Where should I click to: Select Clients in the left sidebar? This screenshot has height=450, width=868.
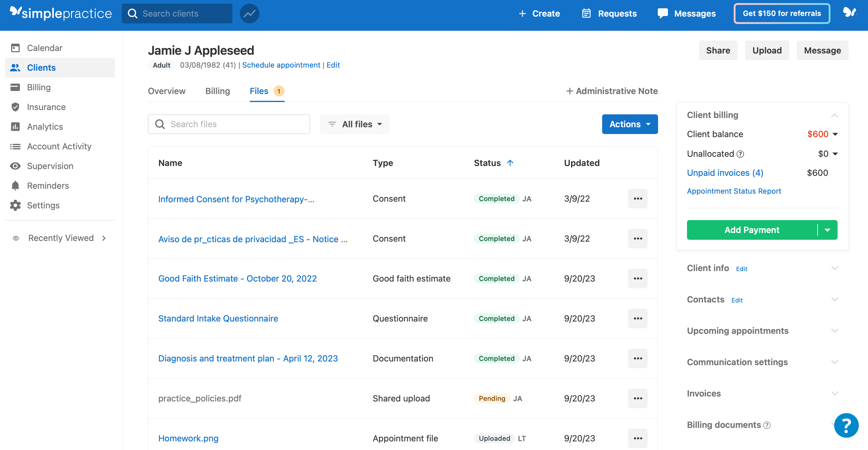[41, 67]
